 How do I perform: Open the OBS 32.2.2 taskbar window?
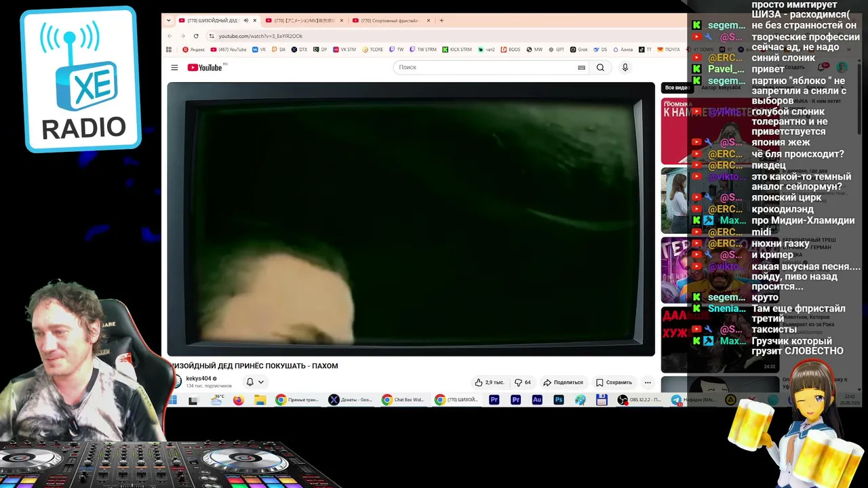tap(639, 400)
